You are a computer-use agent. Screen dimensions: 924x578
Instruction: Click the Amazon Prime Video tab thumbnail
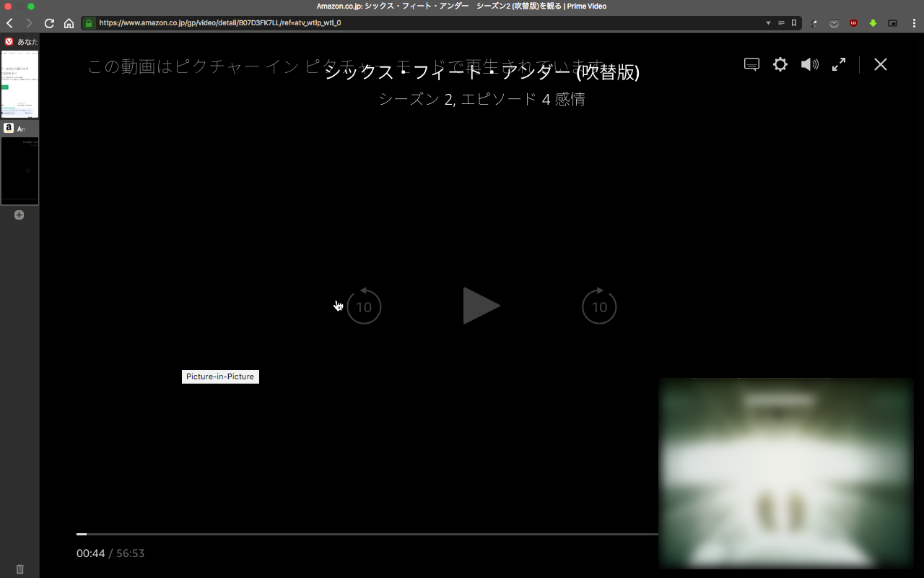point(19,171)
